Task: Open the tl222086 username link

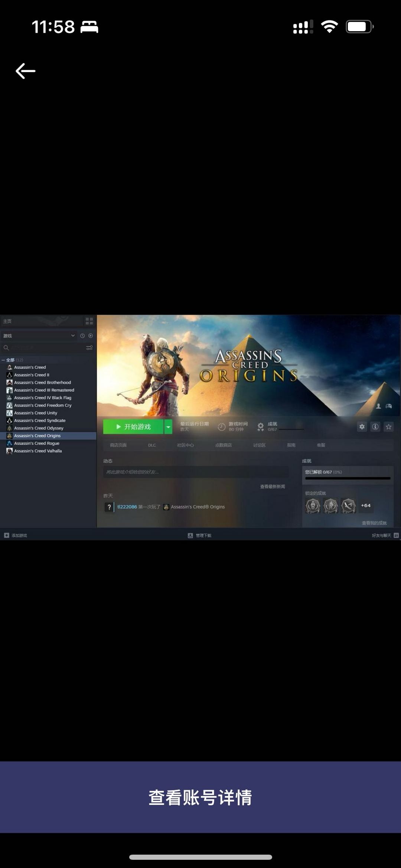Action: coord(127,507)
